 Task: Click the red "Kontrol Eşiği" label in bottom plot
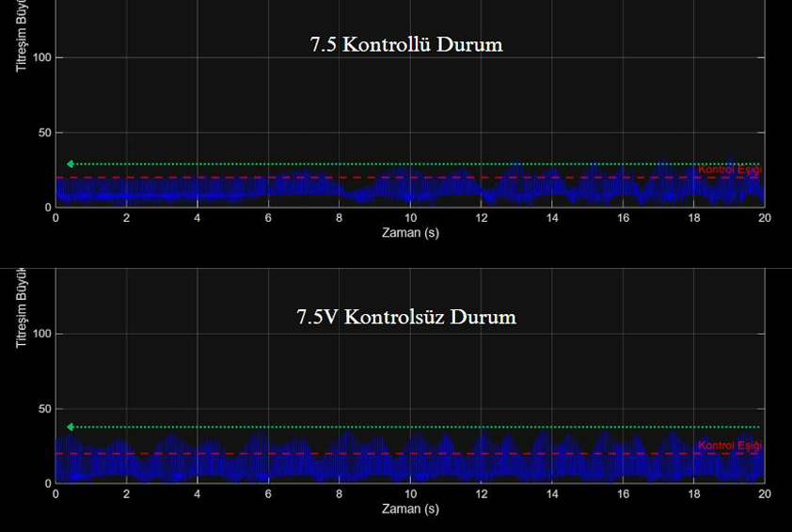(x=729, y=446)
